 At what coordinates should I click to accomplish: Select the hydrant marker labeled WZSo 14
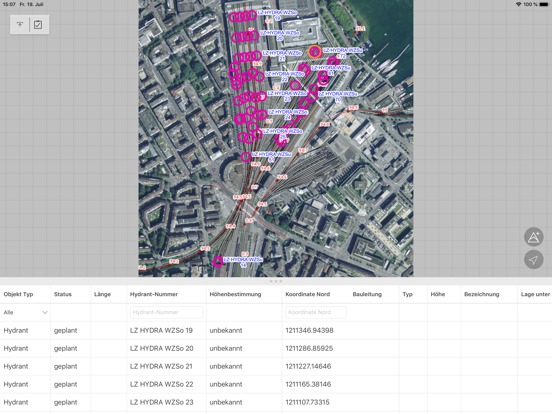[x=218, y=262]
